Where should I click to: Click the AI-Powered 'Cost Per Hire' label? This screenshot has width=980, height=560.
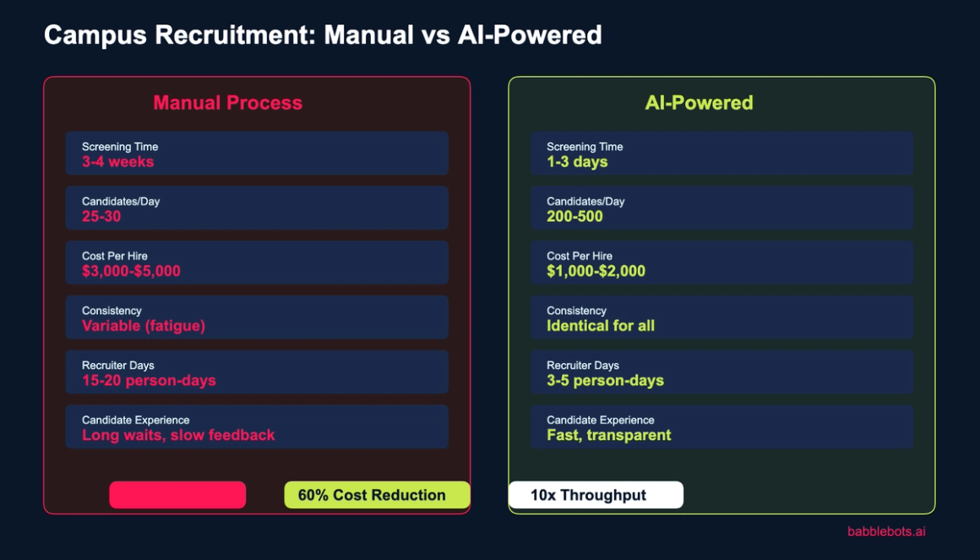click(x=580, y=256)
